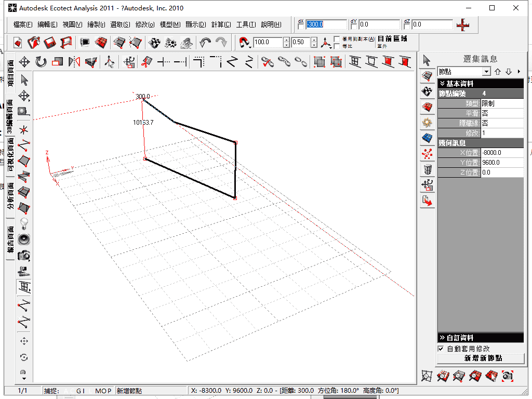This screenshot has height=399, width=532.
Task: Enable the dX lock checkbox
Action: pyautogui.click(x=301, y=27)
